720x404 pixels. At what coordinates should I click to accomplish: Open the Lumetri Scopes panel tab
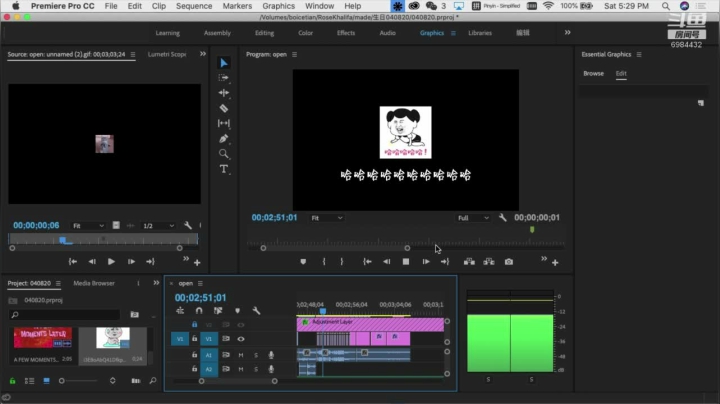[167, 54]
